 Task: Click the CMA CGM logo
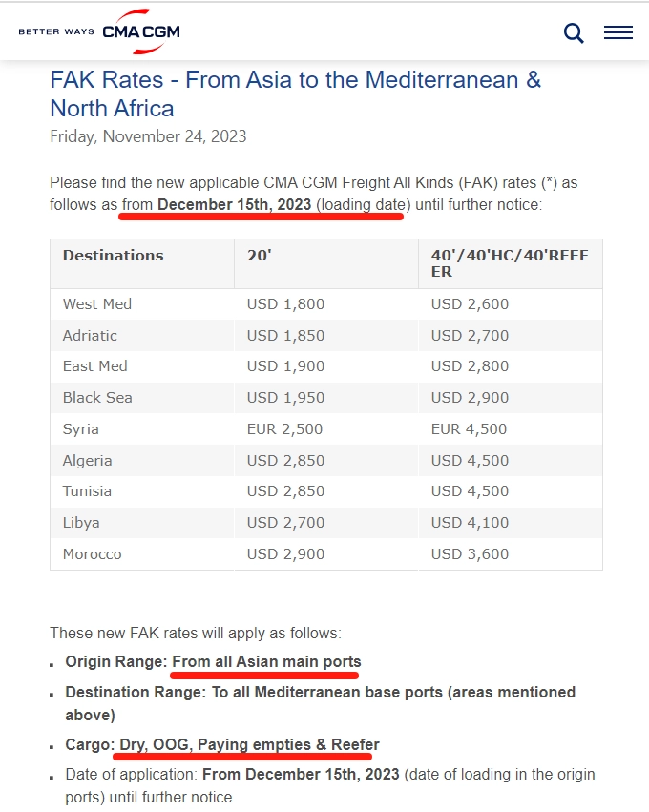141,31
